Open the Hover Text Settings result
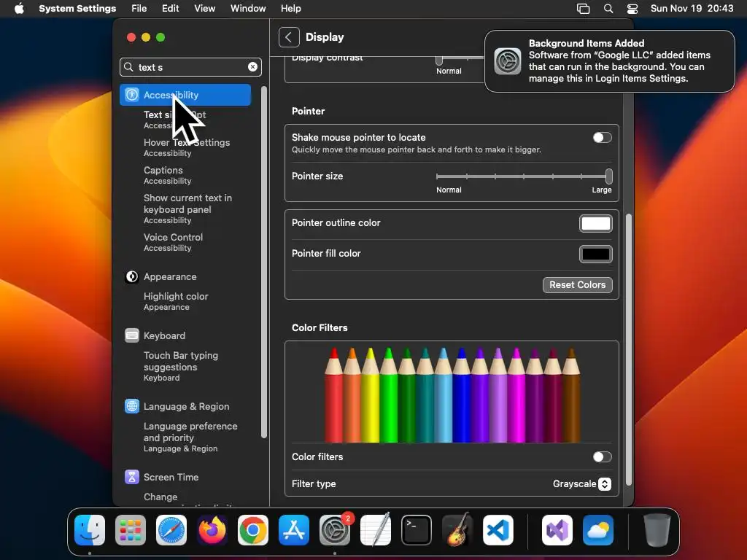747x560 pixels. [x=187, y=147]
